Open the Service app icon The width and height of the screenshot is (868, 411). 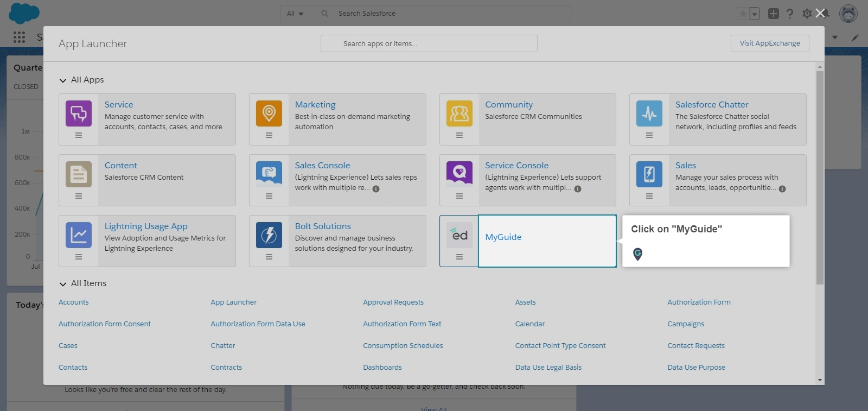pyautogui.click(x=79, y=113)
